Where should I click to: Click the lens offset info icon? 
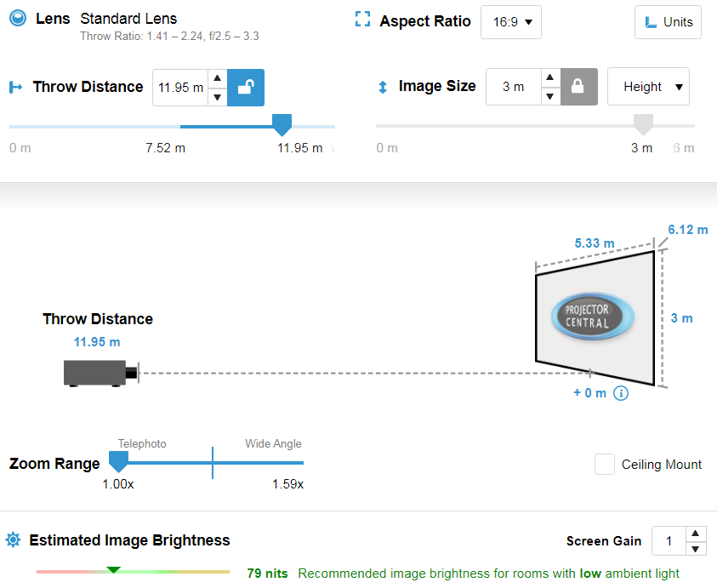pyautogui.click(x=621, y=393)
